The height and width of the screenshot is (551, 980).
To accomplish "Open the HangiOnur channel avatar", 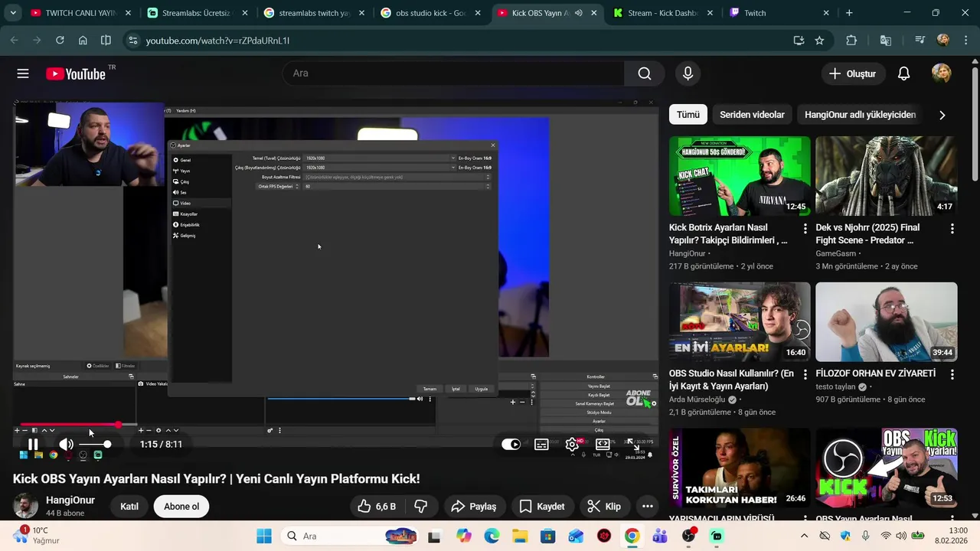I will [25, 507].
